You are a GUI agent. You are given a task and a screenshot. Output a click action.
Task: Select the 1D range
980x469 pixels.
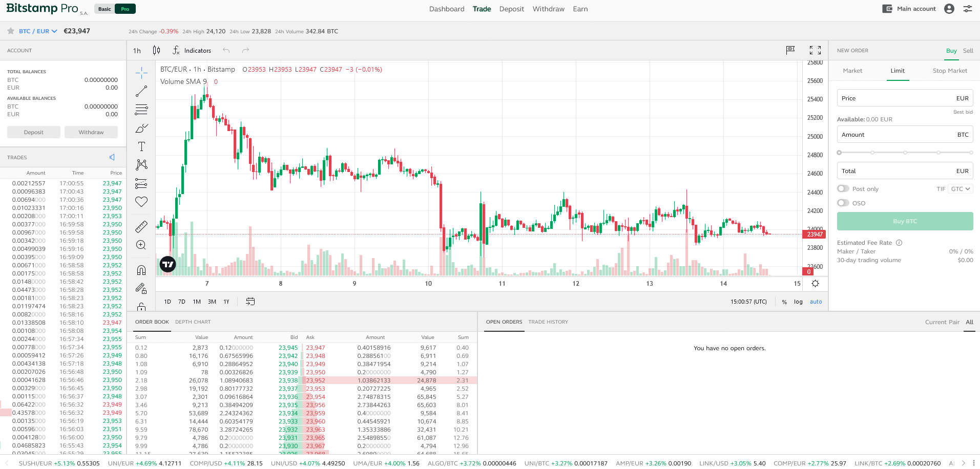click(x=168, y=302)
